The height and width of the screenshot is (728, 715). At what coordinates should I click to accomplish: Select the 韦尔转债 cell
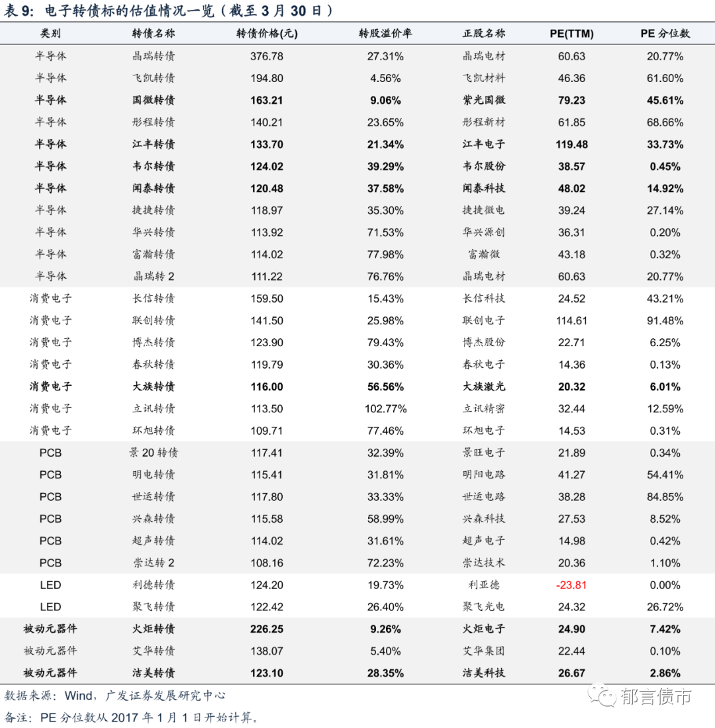[x=154, y=166]
